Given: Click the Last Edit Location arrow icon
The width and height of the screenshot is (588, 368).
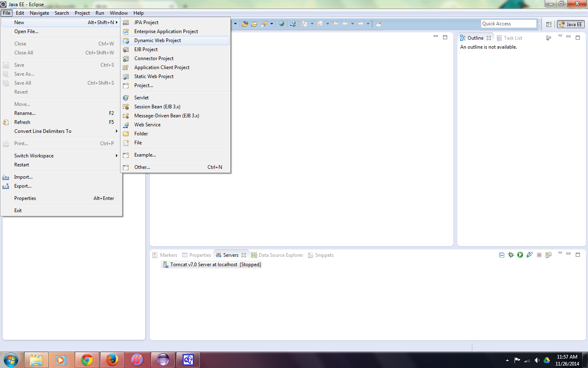Looking at the screenshot, I should click(335, 24).
